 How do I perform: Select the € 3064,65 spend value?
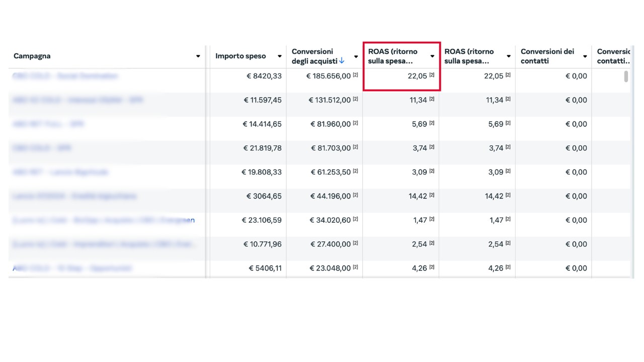pyautogui.click(x=264, y=196)
